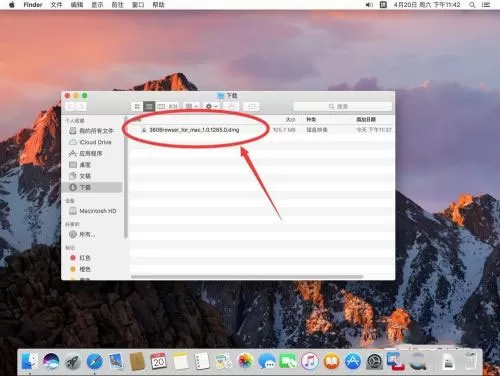Viewport: 500px width, 376px height.
Task: Select 所有… shared item in sidebar
Action: [x=92, y=234]
